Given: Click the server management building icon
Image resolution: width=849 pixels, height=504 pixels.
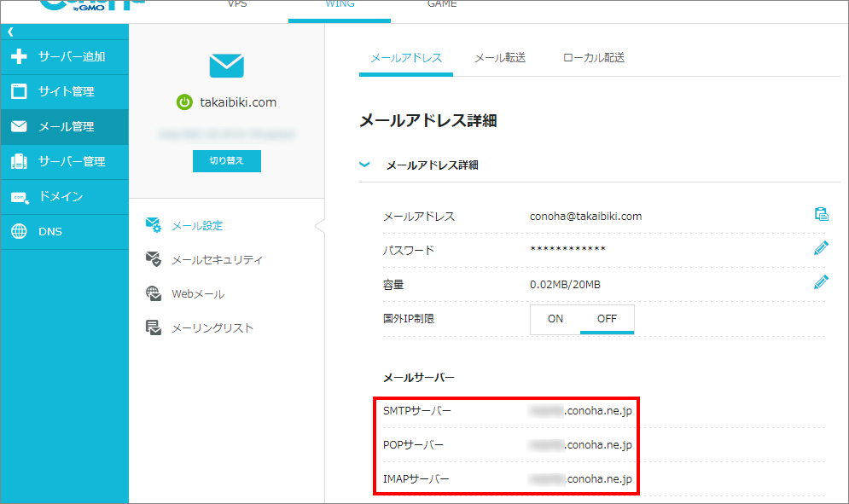Looking at the screenshot, I should pos(19,161).
